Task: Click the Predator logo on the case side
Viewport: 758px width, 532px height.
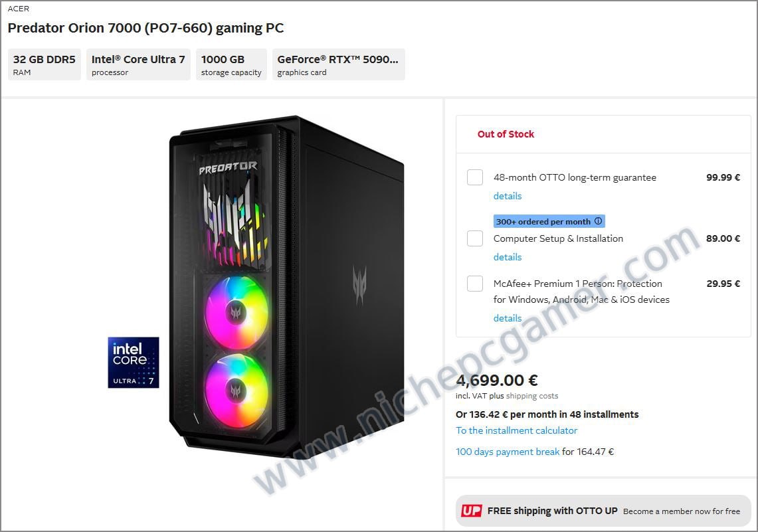Action: (x=359, y=286)
